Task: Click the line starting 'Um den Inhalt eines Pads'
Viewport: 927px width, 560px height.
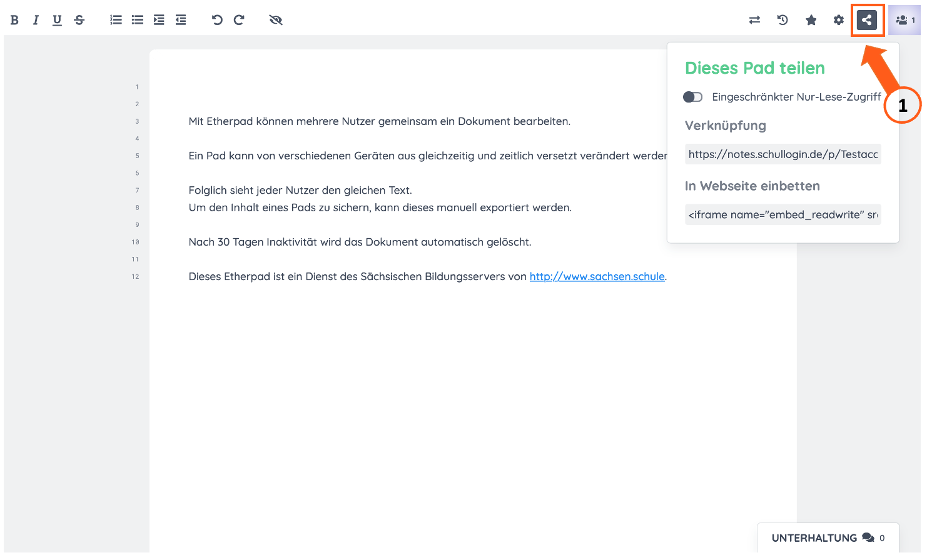Action: coord(380,207)
